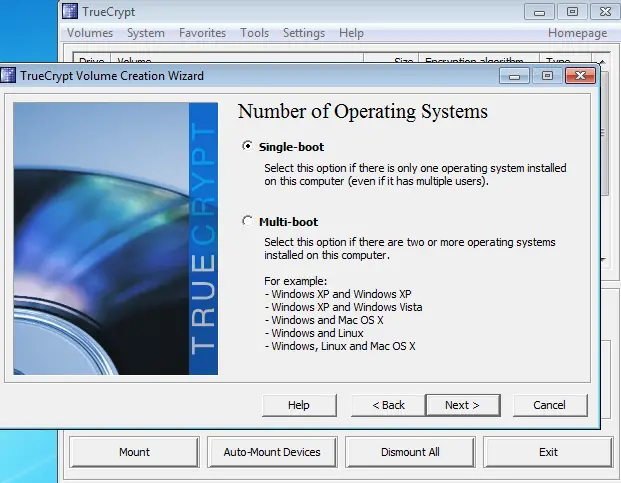Open the System menu
621x483 pixels.
coord(146,33)
